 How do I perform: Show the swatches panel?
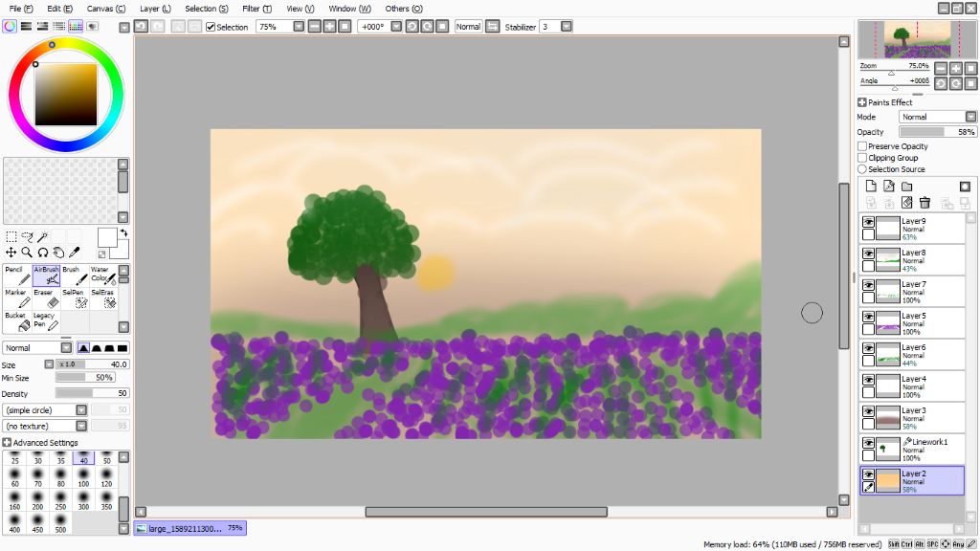click(x=76, y=26)
